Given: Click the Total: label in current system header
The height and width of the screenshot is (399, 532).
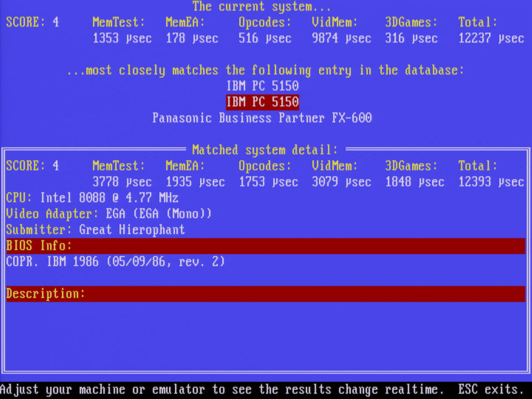Looking at the screenshot, I should (478, 22).
